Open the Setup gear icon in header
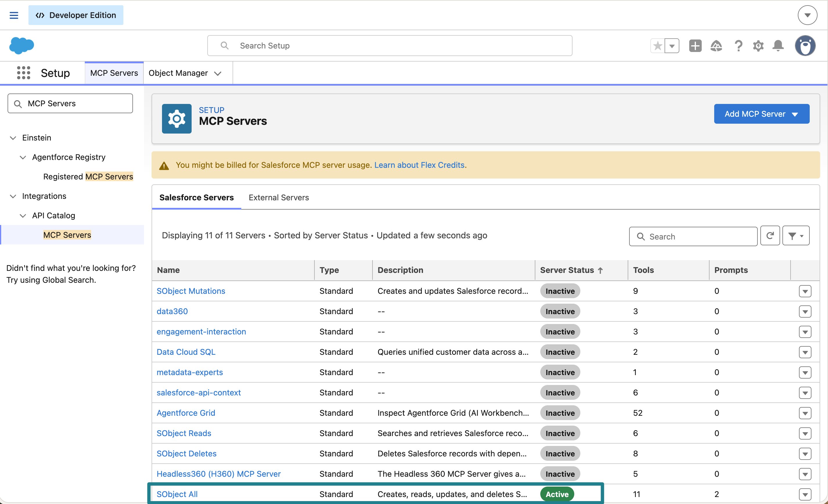828x504 pixels. (758, 46)
